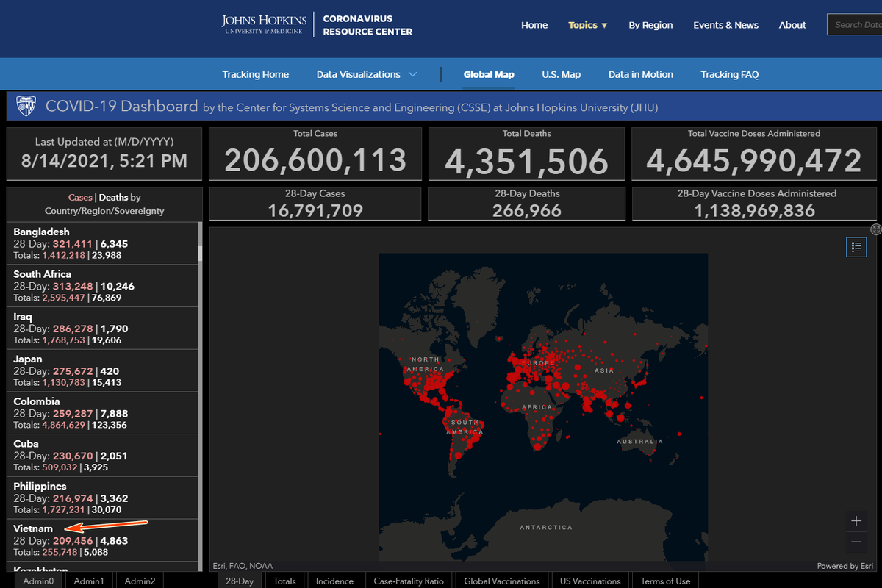Select the Incidence map tab
882x588 pixels.
(x=334, y=581)
